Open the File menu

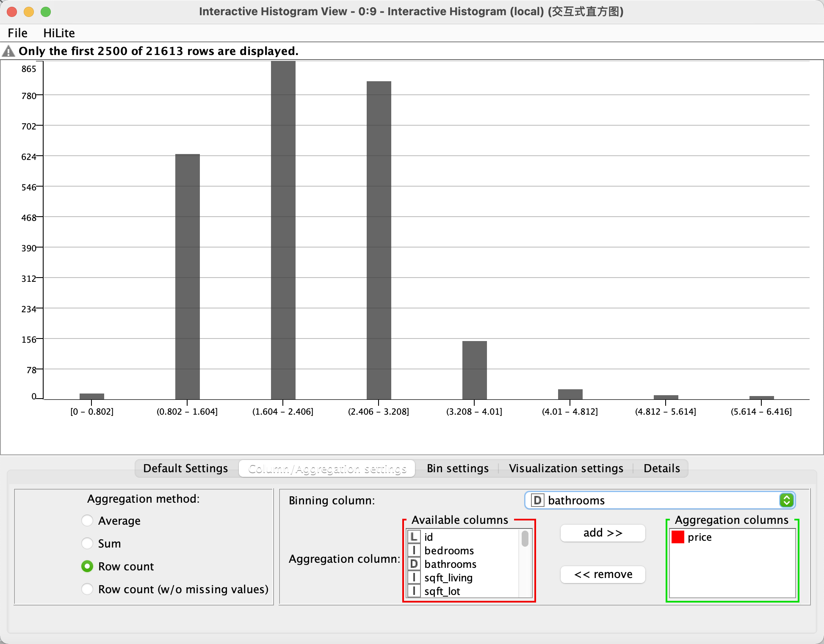click(17, 33)
